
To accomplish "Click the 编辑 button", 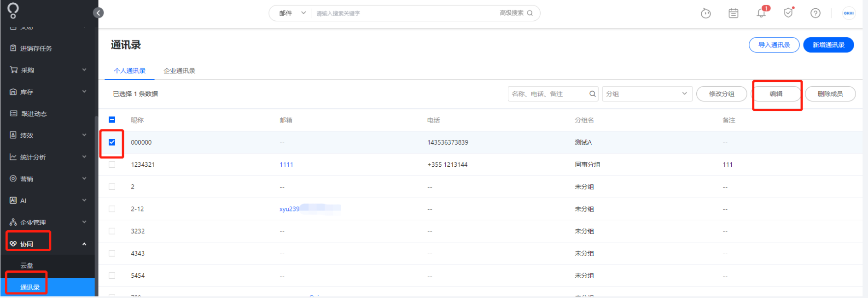I will tap(776, 94).
